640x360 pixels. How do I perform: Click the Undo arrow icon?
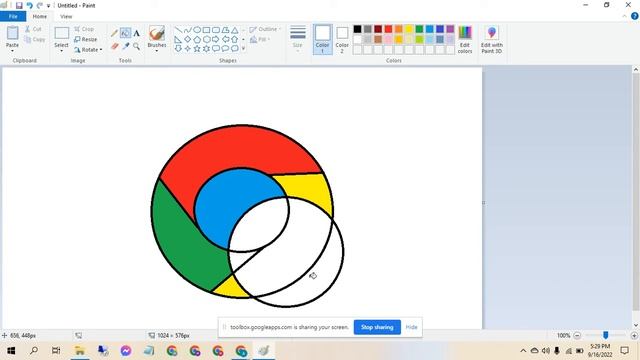29,5
